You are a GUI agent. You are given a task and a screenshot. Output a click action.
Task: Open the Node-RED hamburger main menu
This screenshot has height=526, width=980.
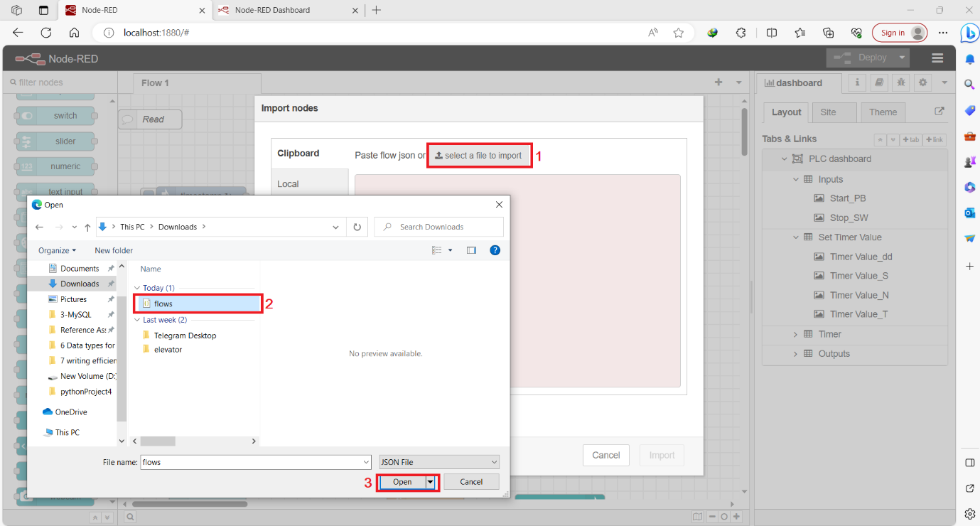coord(937,58)
